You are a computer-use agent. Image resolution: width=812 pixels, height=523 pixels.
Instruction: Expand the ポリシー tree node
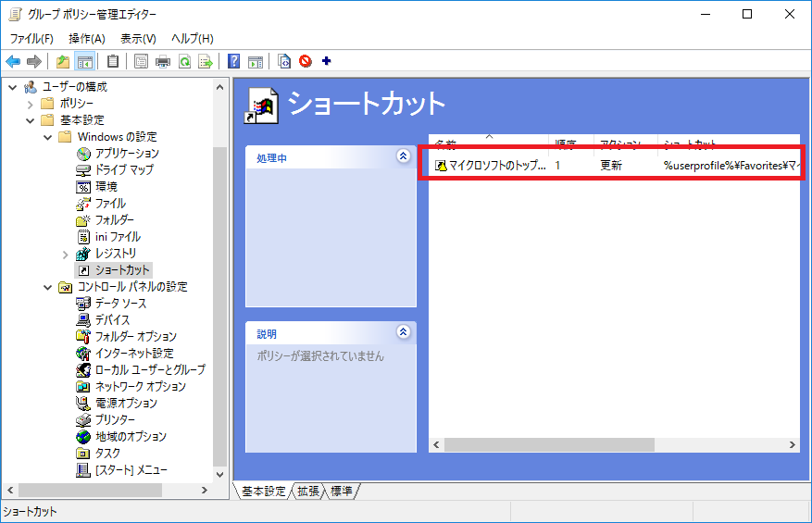coord(31,104)
